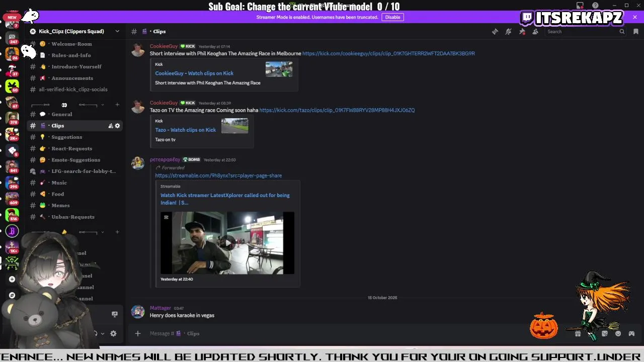Open green server icon with 50 badge
Viewport: 644px width, 362px height.
[x=12, y=85]
